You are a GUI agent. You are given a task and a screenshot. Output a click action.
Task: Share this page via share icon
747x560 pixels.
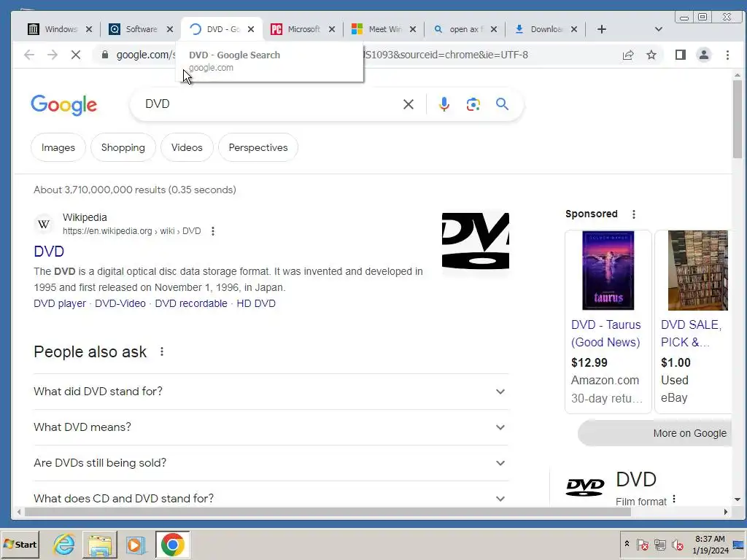628,55
